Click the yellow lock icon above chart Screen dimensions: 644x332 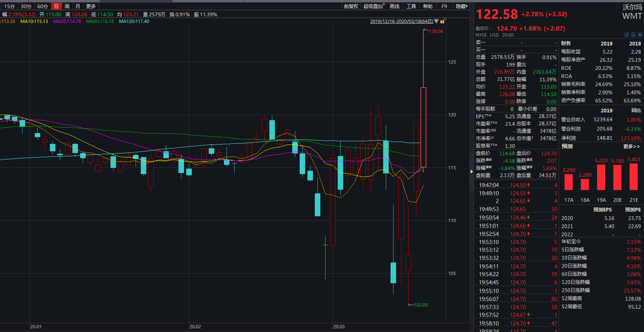(442, 21)
